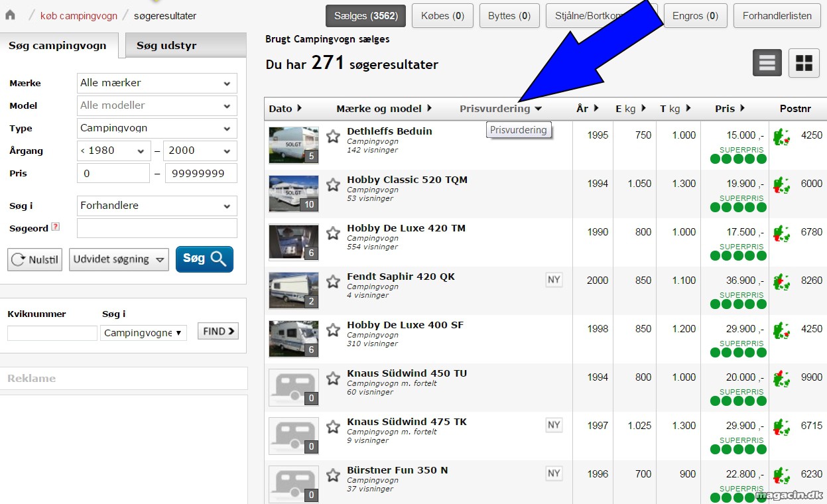The height and width of the screenshot is (504, 827).
Task: Click the Søg search button
Action: pos(204,259)
